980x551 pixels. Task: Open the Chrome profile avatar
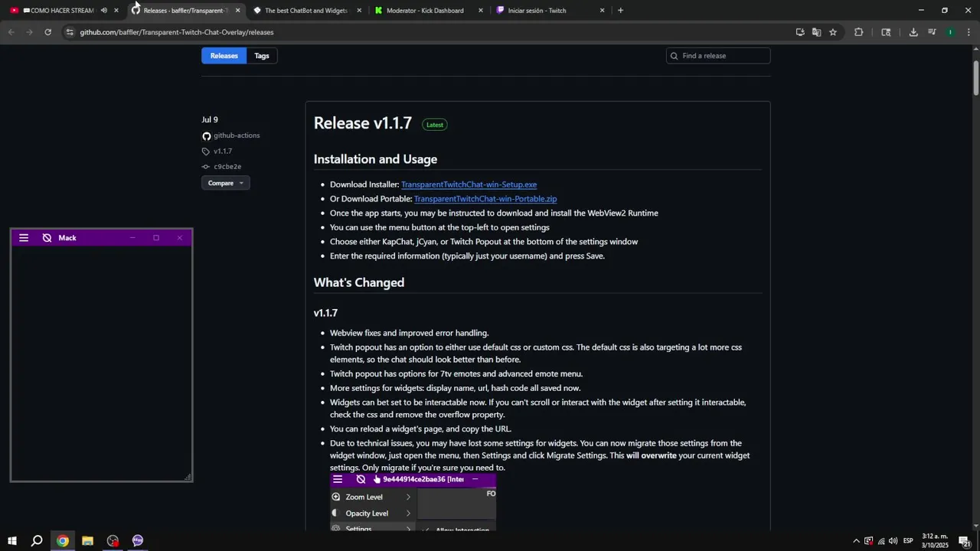pyautogui.click(x=950, y=32)
